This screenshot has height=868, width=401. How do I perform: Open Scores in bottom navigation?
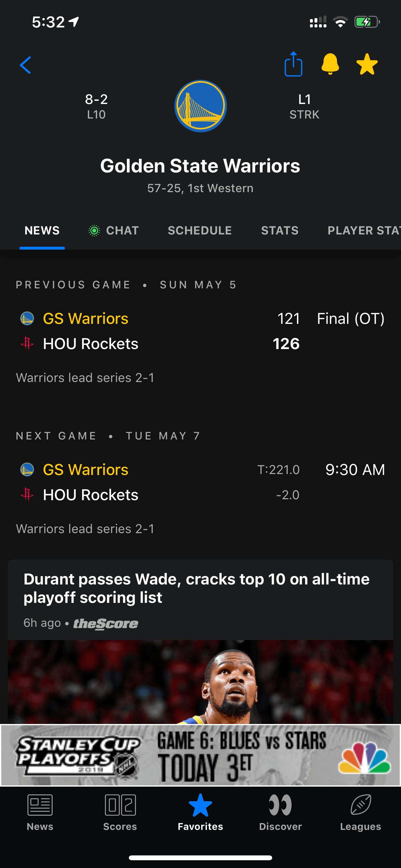point(120,812)
